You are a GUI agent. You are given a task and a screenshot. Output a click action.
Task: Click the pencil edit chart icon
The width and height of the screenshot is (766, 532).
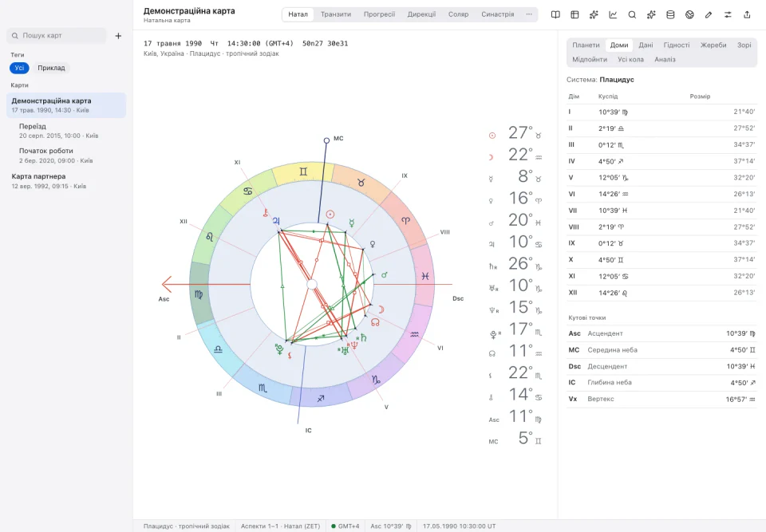click(709, 14)
